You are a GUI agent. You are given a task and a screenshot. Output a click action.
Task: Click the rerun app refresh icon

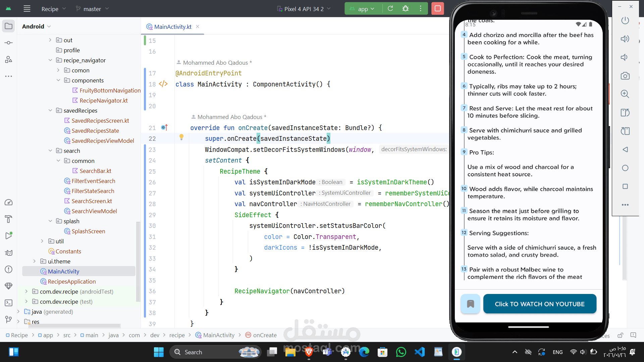[390, 9]
